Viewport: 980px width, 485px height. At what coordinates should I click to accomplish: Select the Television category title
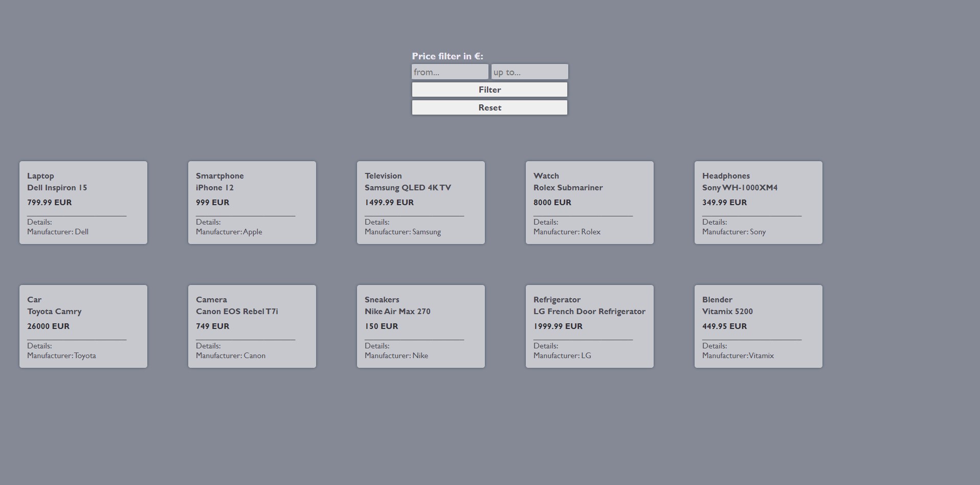pos(383,176)
